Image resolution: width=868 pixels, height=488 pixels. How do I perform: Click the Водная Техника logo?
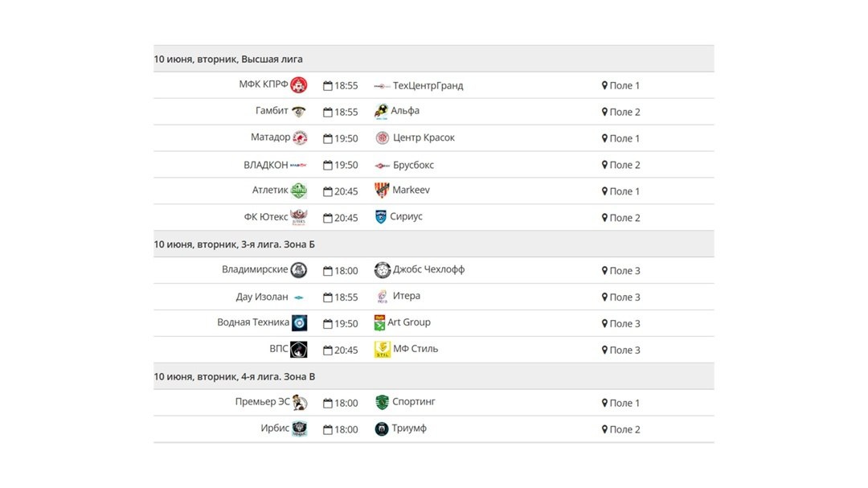click(300, 322)
